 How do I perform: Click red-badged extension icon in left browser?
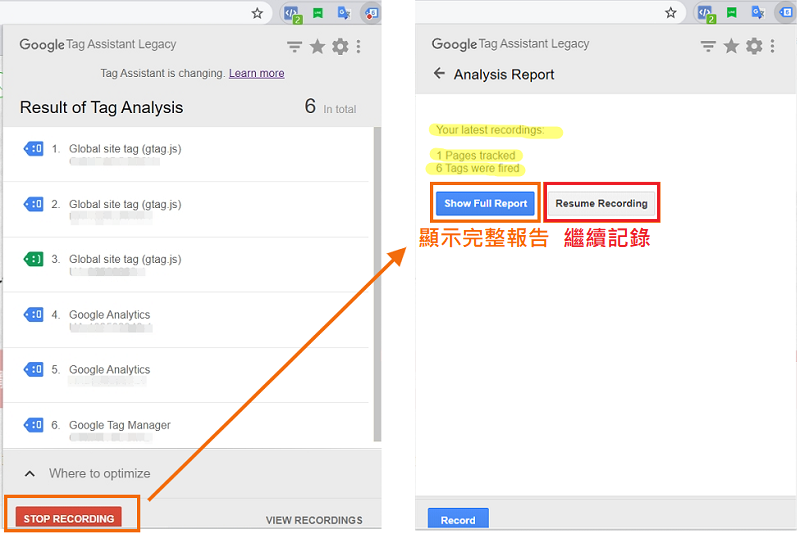(371, 13)
